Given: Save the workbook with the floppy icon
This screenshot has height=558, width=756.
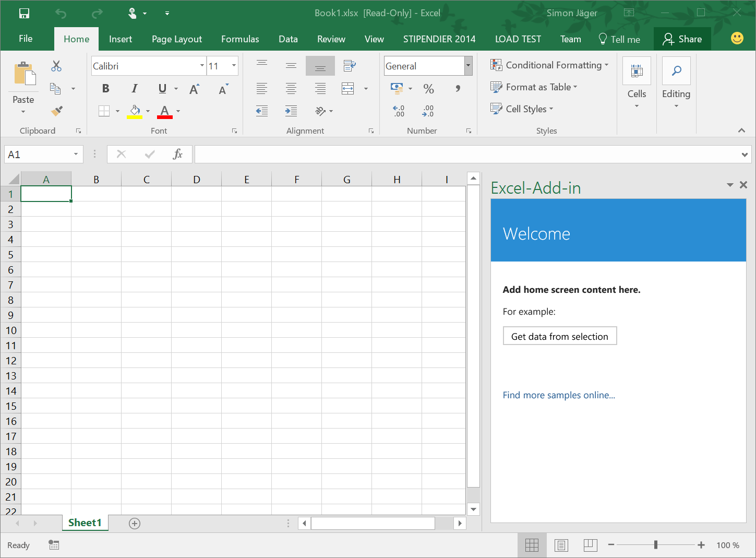Looking at the screenshot, I should [24, 13].
